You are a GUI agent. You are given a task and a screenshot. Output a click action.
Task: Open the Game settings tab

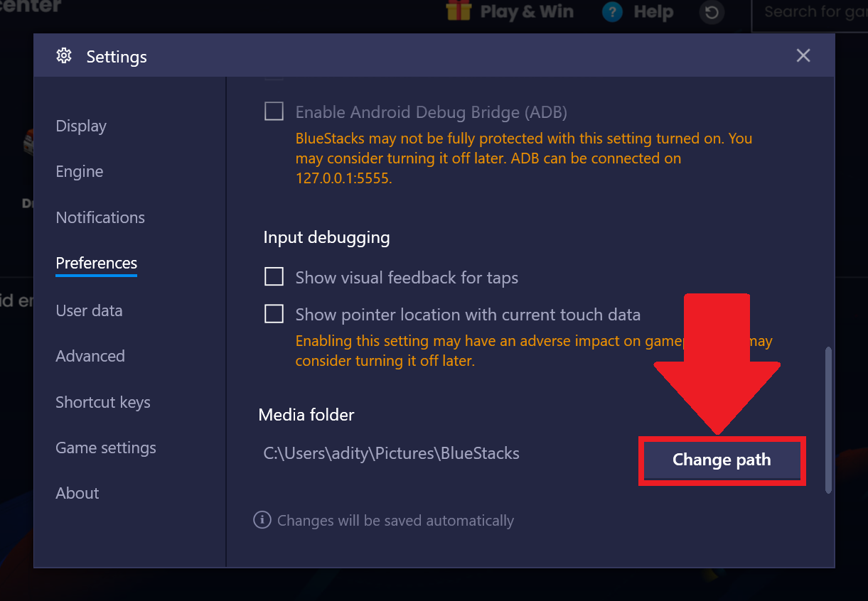[x=106, y=448]
